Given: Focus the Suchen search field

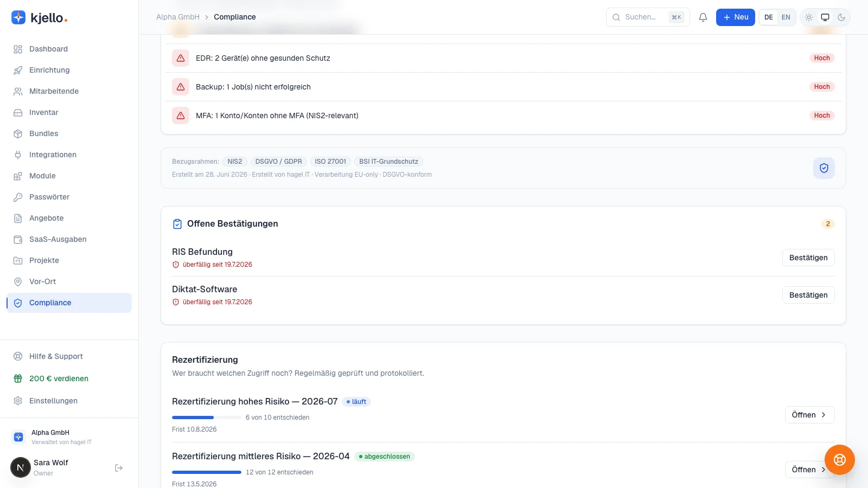Looking at the screenshot, I should pyautogui.click(x=648, y=17).
